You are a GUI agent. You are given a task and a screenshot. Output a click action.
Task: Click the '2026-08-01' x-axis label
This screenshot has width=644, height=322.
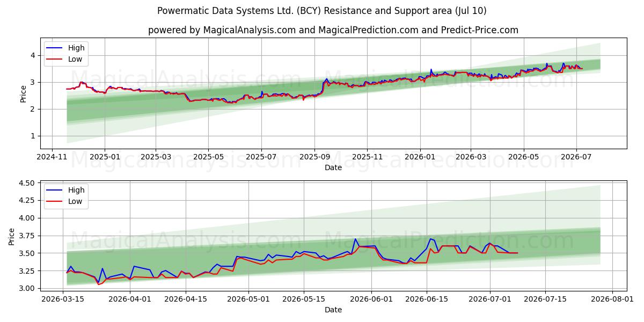coord(612,299)
